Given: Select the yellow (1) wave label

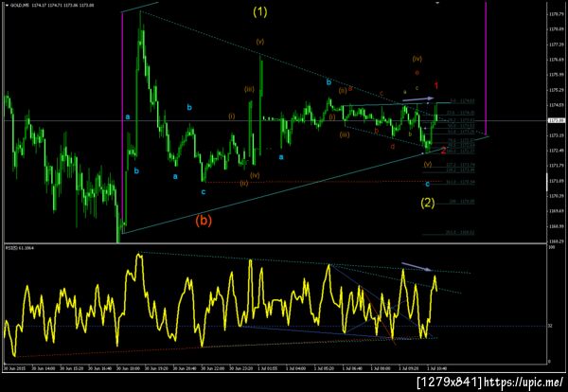Looking at the screenshot, I should (x=260, y=12).
